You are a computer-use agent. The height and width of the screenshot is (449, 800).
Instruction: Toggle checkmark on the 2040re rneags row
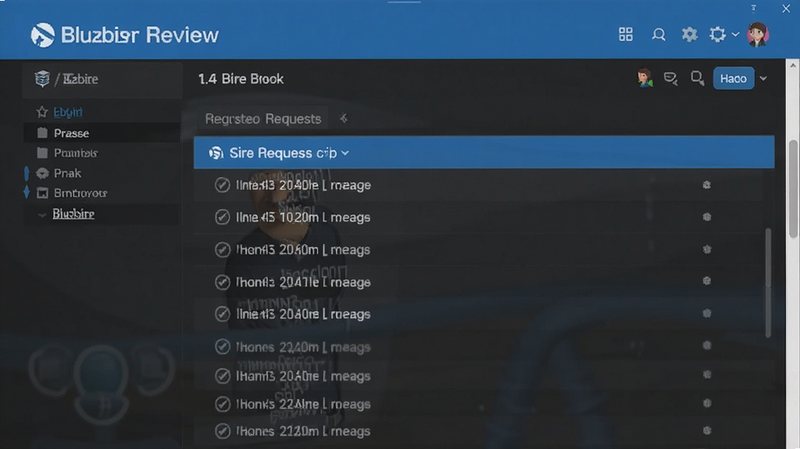(x=222, y=314)
